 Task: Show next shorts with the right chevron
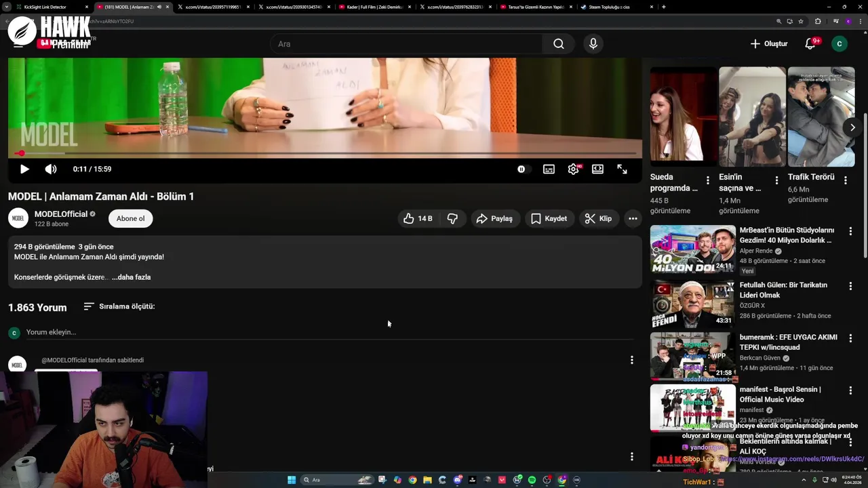(852, 127)
